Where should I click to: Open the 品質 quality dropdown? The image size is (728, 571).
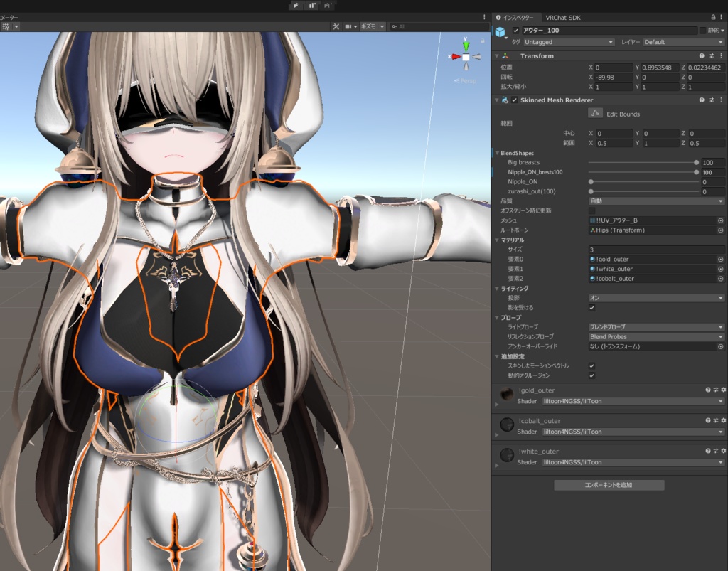click(x=656, y=201)
